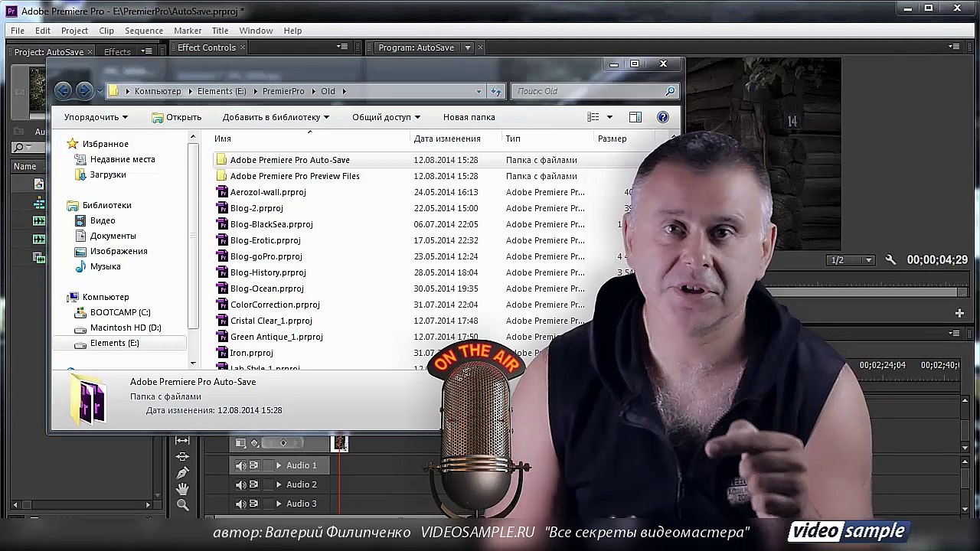The width and height of the screenshot is (980, 551).
Task: Click the Blog-2.prproj file icon
Action: tap(221, 208)
